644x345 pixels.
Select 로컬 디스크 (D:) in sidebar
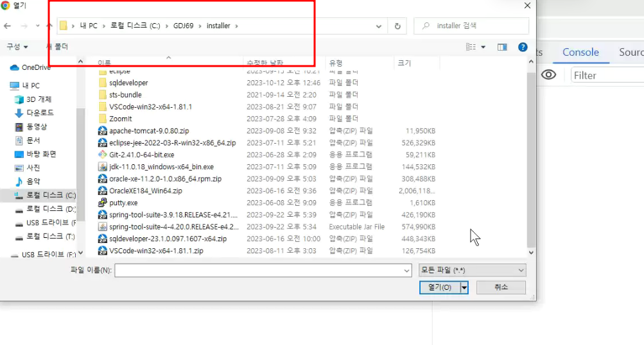coord(45,209)
